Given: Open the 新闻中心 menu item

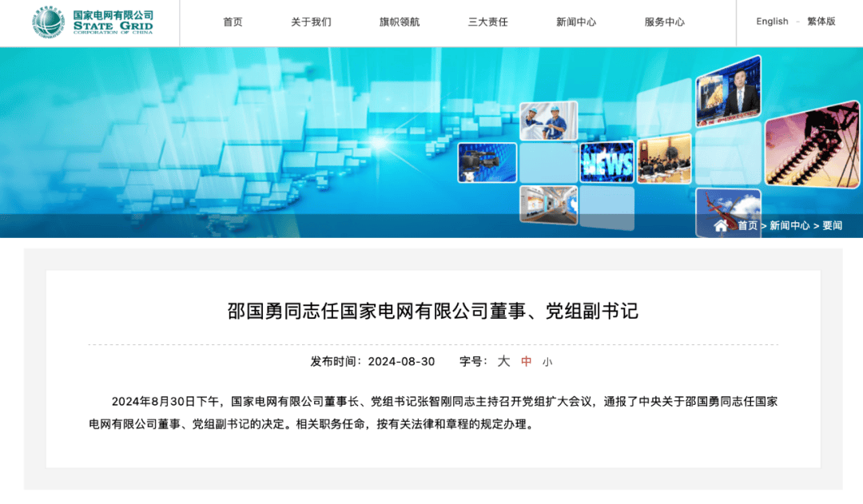Looking at the screenshot, I should 576,22.
